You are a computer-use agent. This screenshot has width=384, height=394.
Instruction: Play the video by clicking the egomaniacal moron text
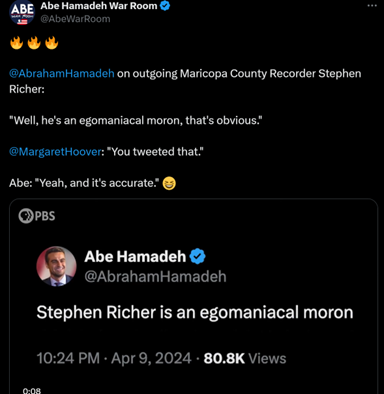tap(195, 313)
